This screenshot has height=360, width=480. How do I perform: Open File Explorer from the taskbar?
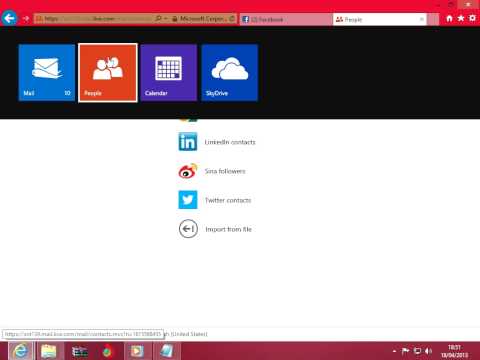pos(49,351)
